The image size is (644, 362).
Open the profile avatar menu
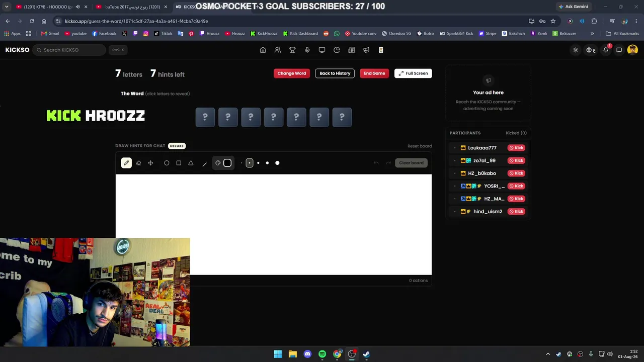(633, 50)
